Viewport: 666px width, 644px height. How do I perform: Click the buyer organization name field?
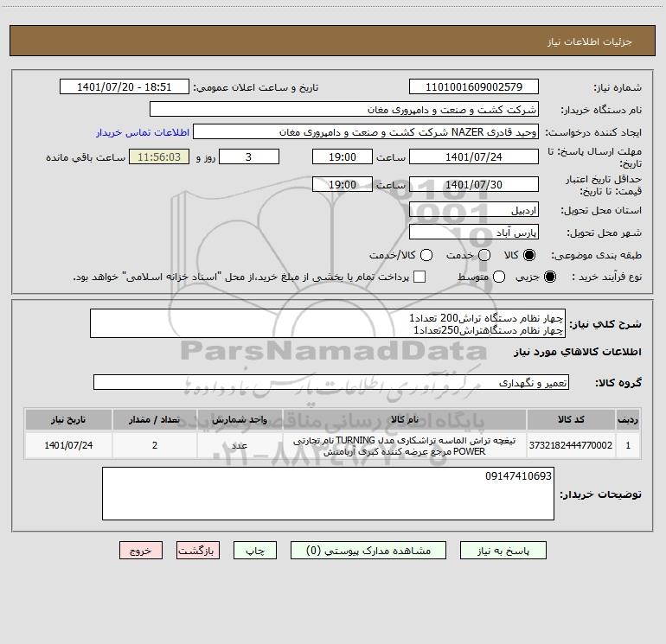pos(344,110)
